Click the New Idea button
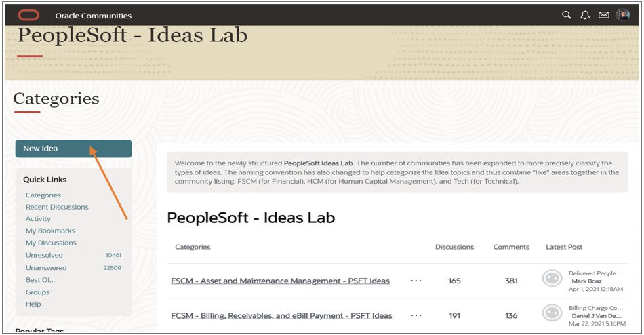 73,149
